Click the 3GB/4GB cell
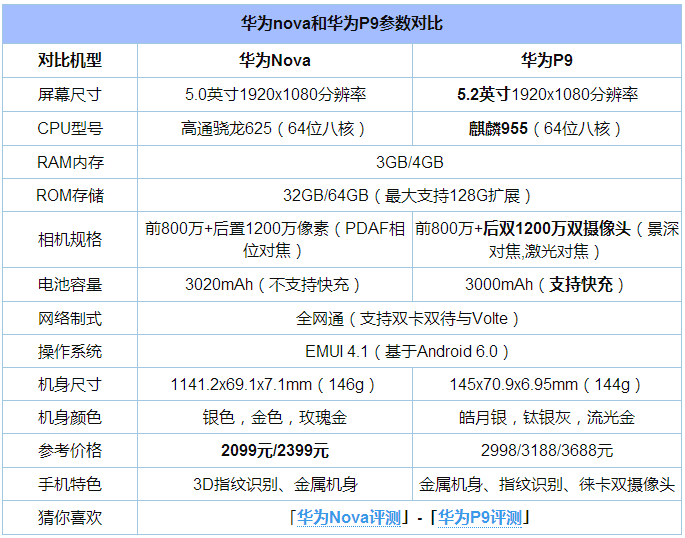This screenshot has width=685, height=538. pyautogui.click(x=409, y=162)
